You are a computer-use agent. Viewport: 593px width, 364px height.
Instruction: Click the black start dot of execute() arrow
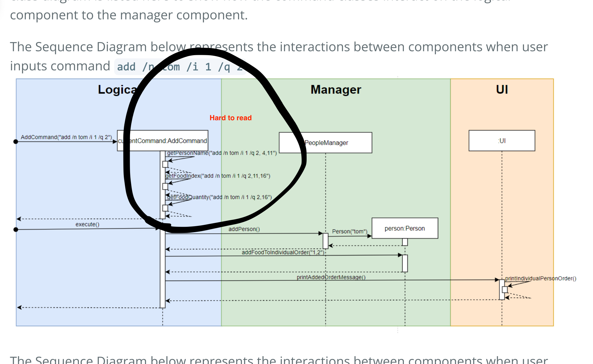point(16,229)
